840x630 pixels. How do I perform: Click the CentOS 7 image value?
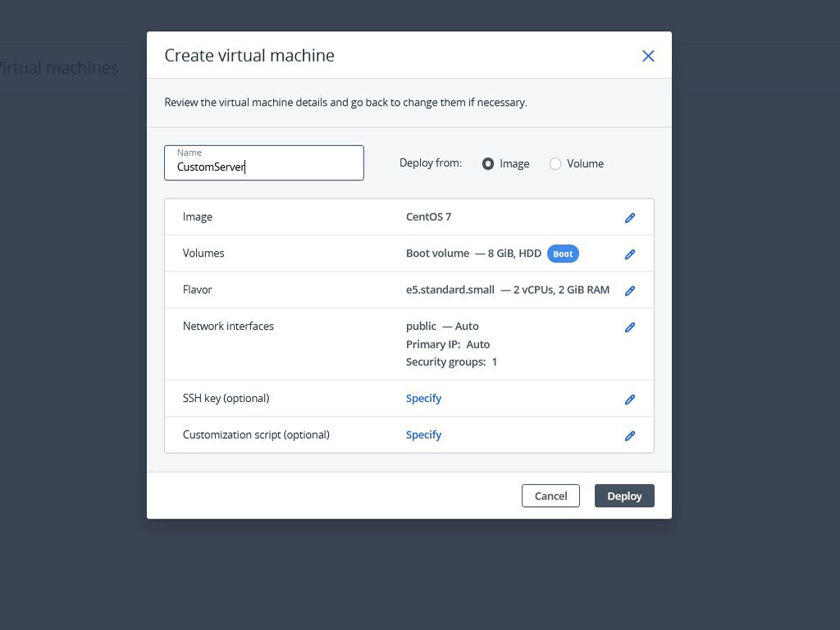coord(428,217)
